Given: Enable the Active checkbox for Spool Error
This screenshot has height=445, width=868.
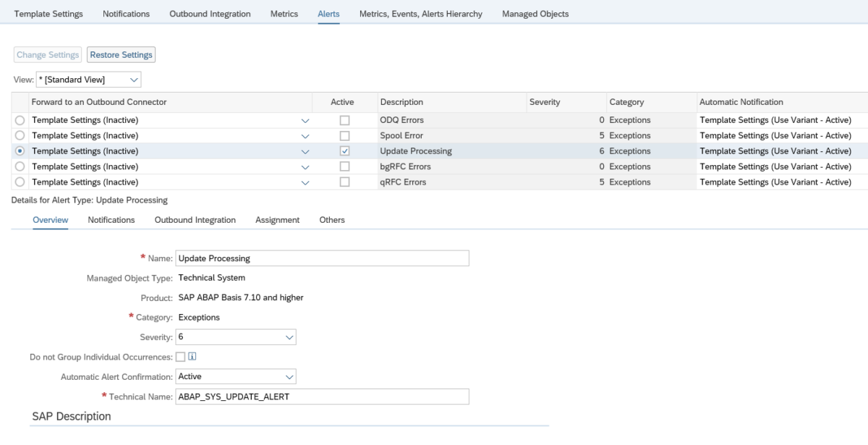Looking at the screenshot, I should pos(344,135).
